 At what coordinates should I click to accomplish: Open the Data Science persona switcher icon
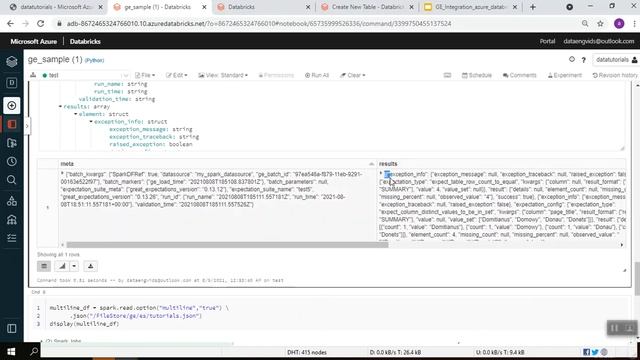coord(12,83)
